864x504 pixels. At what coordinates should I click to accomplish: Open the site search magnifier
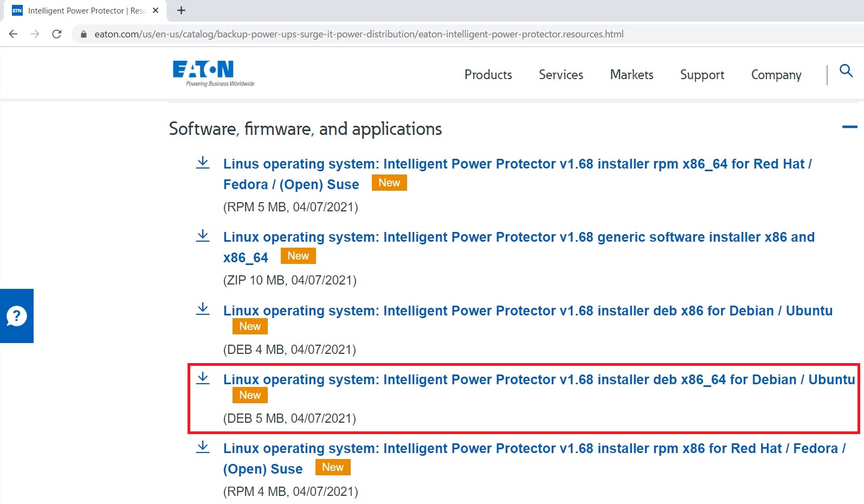(x=846, y=70)
